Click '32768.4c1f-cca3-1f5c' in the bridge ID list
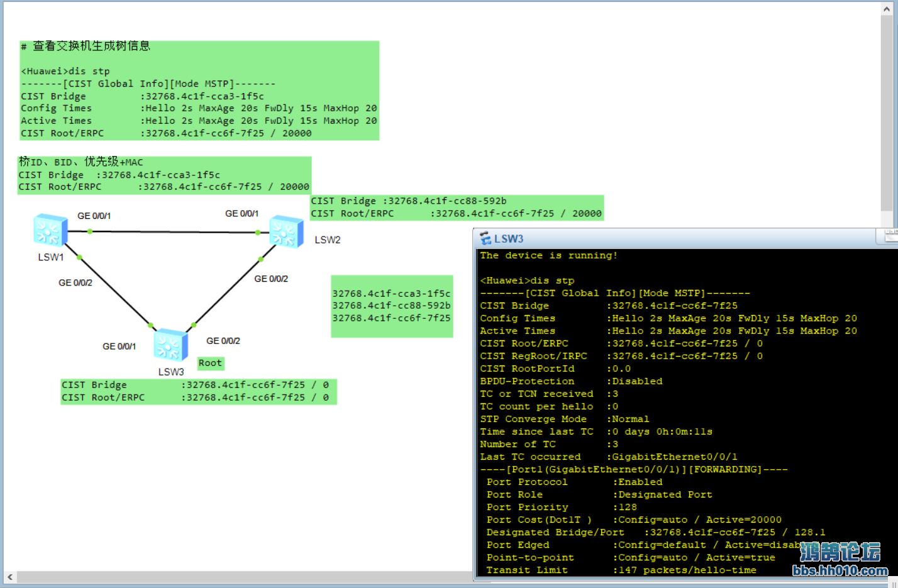Viewport: 898px width, 588px height. point(391,294)
